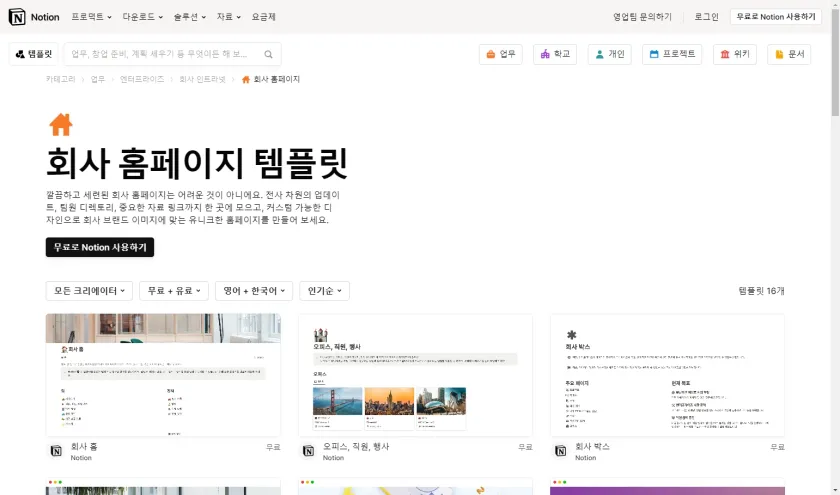Click the 업무 breadcrumb
The width and height of the screenshot is (840, 495).
[x=98, y=79]
